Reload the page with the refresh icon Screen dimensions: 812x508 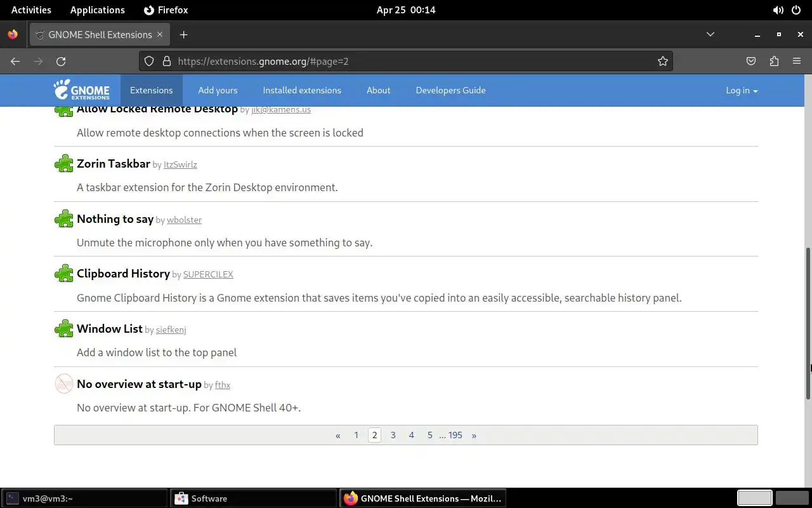click(x=61, y=61)
